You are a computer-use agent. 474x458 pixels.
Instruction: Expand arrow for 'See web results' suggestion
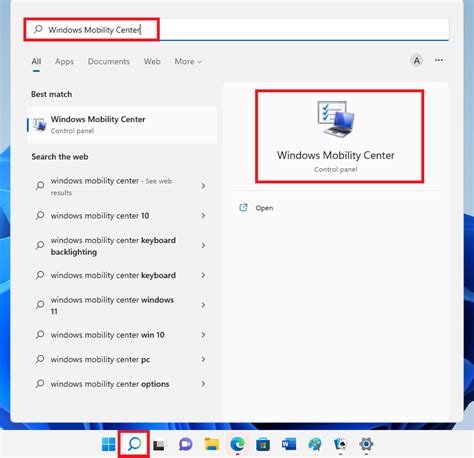pos(203,186)
